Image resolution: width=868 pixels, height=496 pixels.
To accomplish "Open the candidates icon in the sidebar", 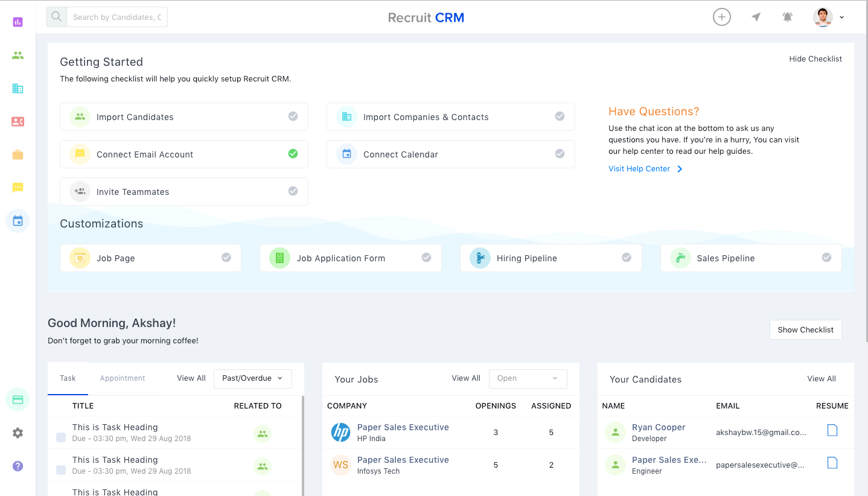I will [18, 56].
